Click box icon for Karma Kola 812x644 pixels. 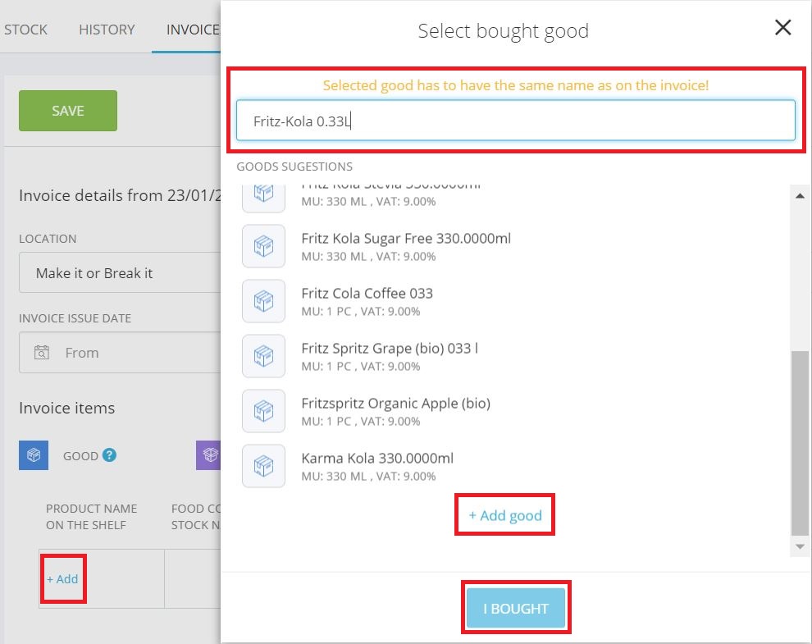coord(263,466)
